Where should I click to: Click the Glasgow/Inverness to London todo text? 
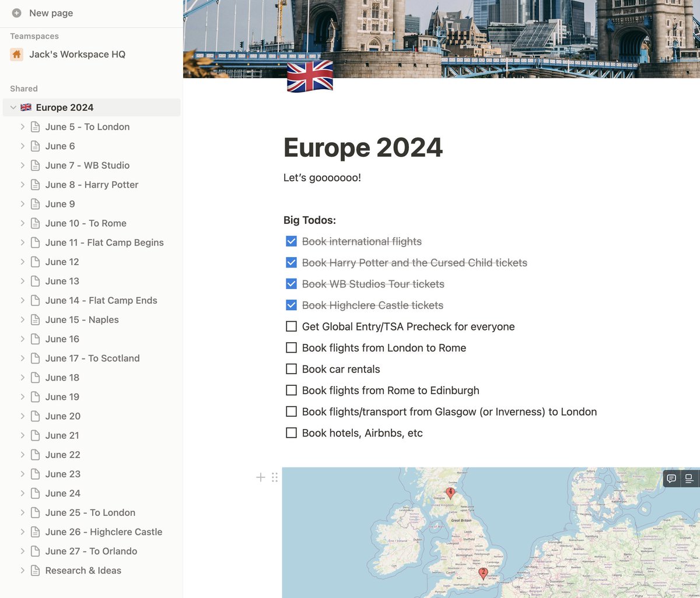[449, 412]
